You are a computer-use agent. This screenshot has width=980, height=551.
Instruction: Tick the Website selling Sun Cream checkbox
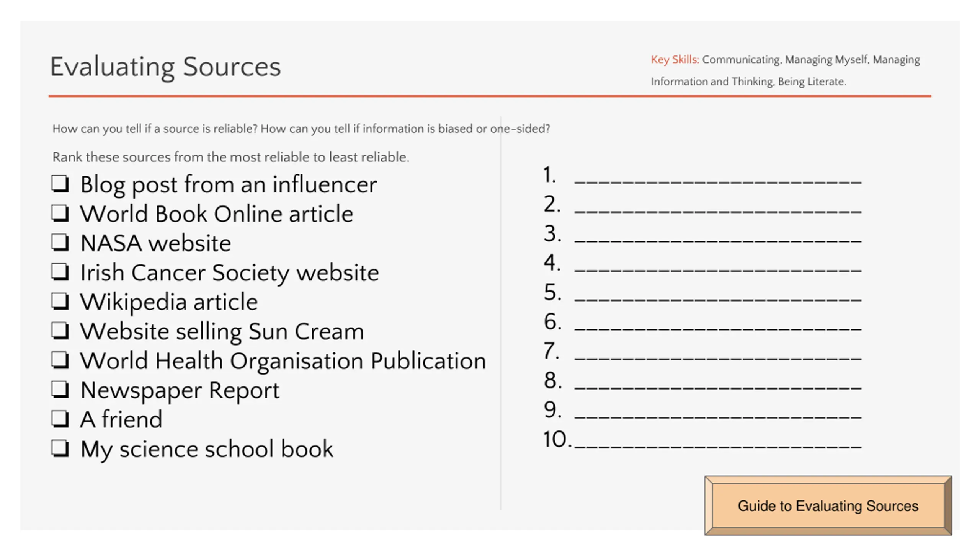pos(60,331)
